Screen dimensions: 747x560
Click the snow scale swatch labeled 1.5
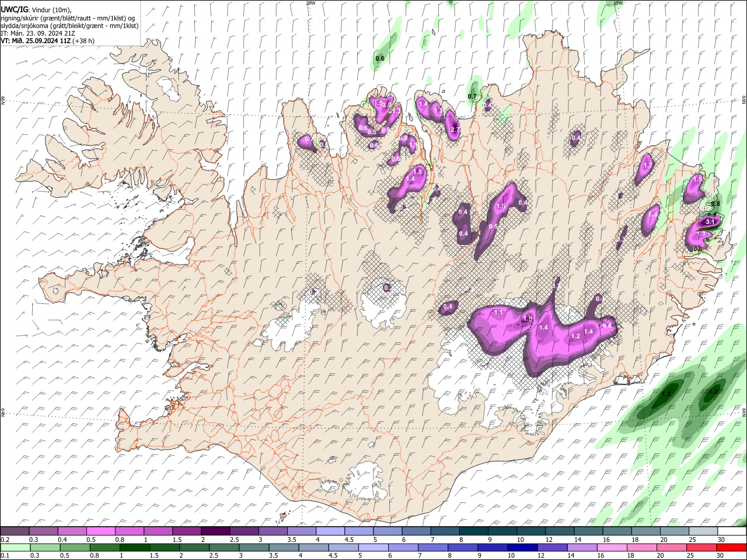tap(187, 531)
